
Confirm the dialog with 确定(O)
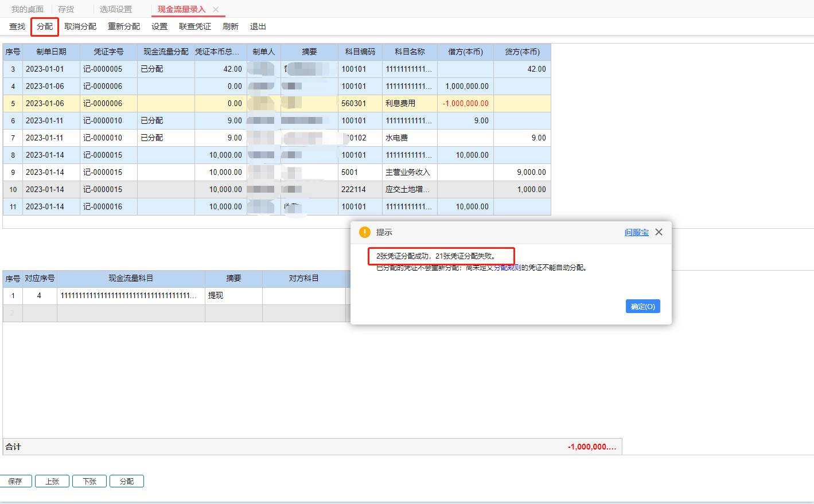point(643,306)
